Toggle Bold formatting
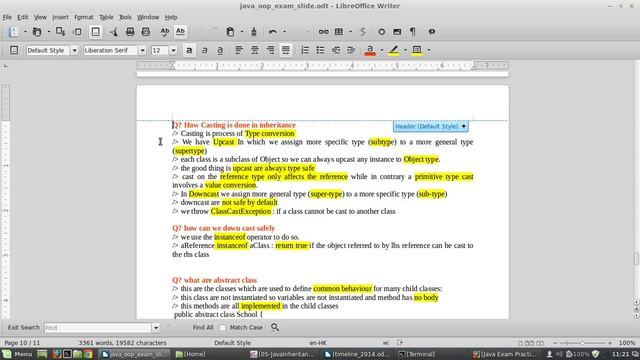This screenshot has width=640, height=360. [x=189, y=50]
